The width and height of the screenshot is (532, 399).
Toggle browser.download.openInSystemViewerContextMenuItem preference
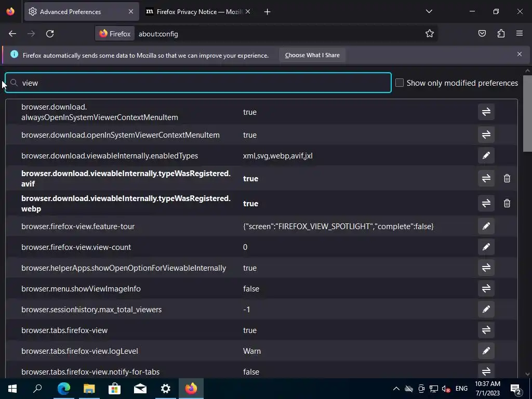tap(486, 135)
